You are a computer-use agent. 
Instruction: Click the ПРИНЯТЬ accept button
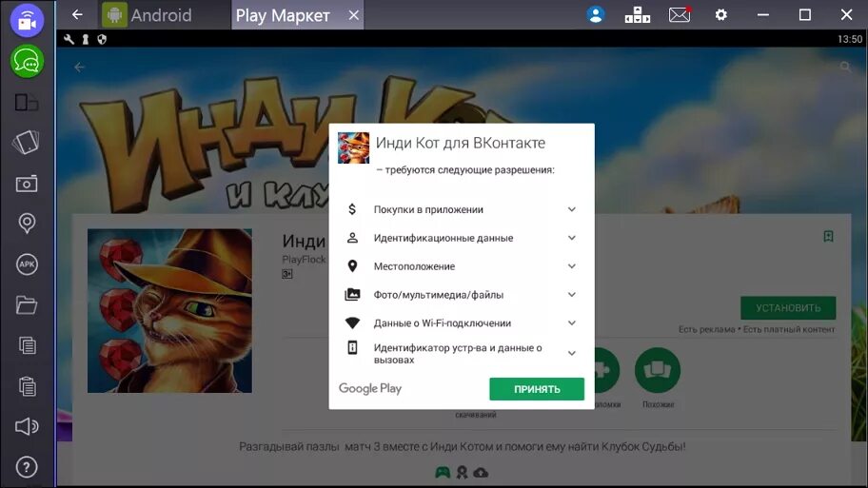click(537, 389)
